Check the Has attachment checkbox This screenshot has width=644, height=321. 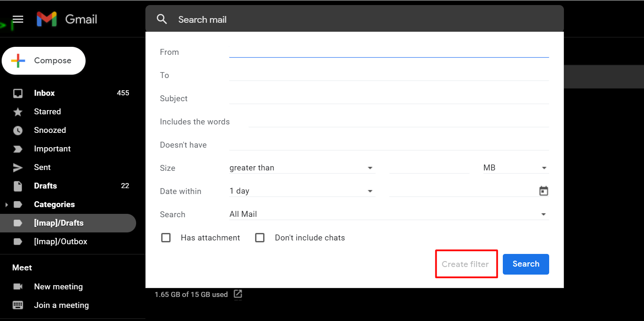click(x=166, y=237)
